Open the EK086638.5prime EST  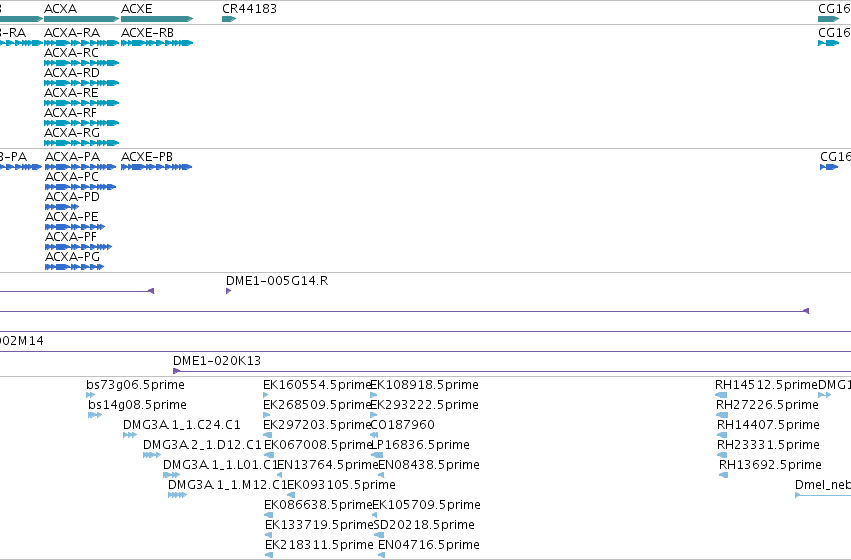coord(268,516)
